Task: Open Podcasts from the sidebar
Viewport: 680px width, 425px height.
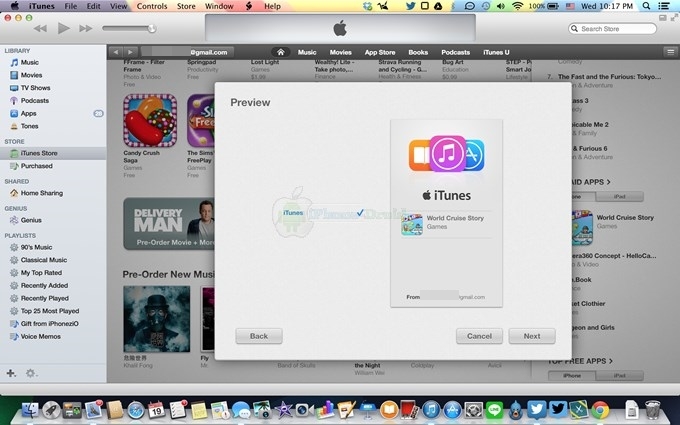Action: coord(34,101)
